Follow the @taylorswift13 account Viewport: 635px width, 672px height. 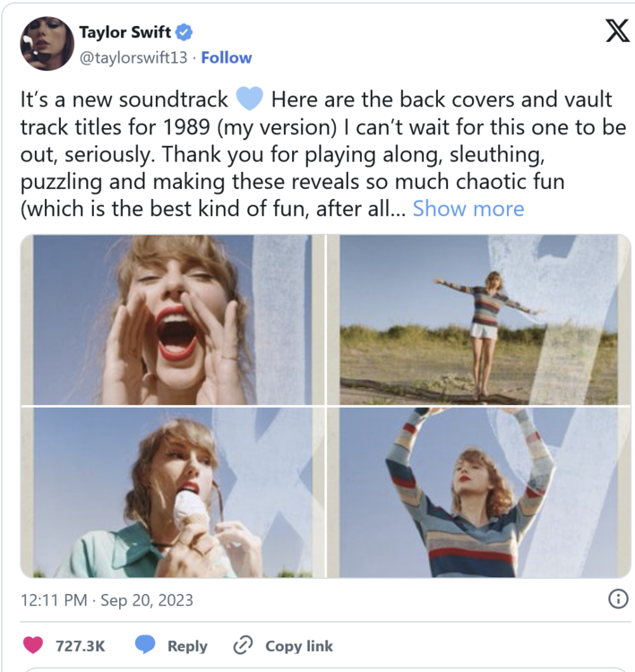point(227,57)
